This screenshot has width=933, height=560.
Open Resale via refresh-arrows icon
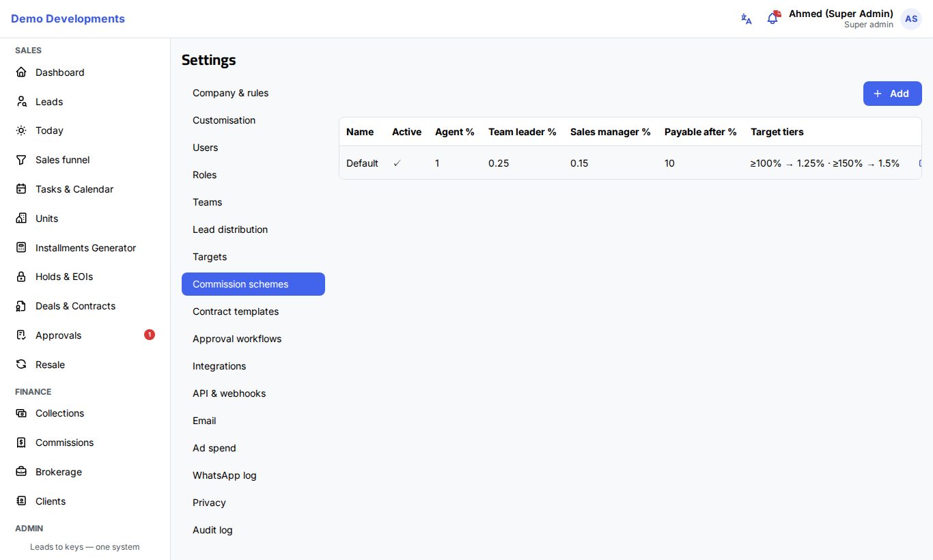(21, 365)
